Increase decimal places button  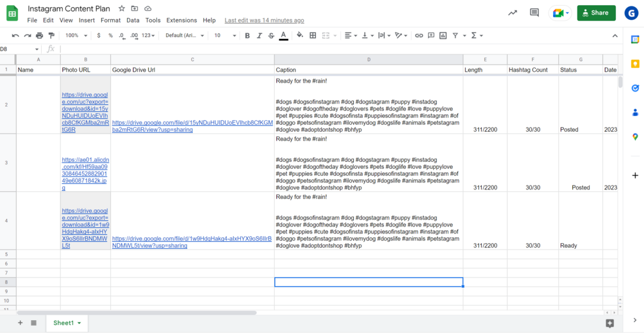134,36
